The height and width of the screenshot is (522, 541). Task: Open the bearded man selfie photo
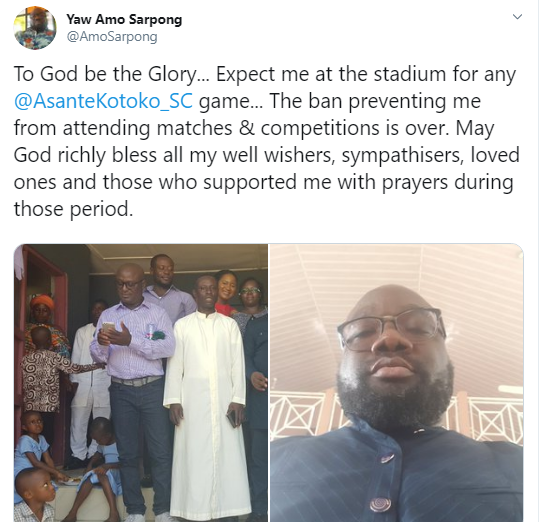[x=396, y=383]
